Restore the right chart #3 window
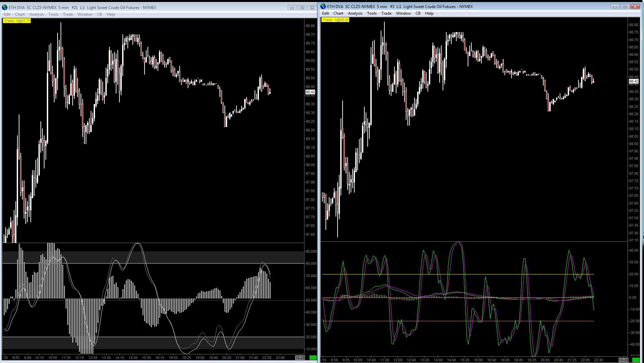Viewport: 644px width, 363px height. coord(625,6)
